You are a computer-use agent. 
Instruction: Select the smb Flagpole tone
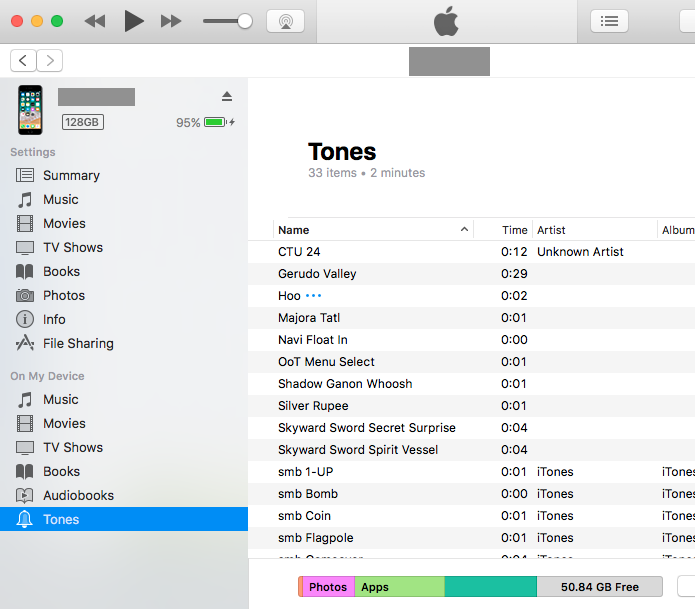click(471, 538)
